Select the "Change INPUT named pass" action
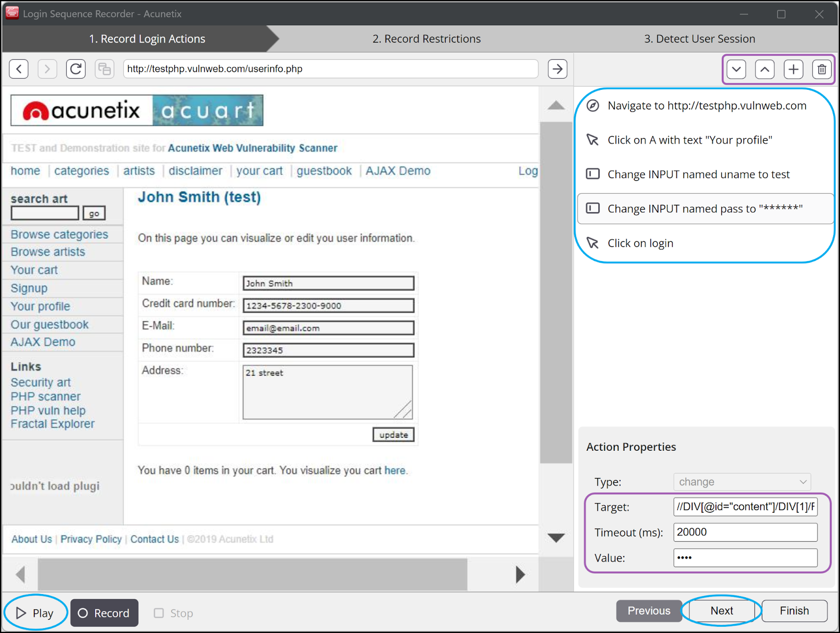This screenshot has height=633, width=840. click(x=706, y=209)
